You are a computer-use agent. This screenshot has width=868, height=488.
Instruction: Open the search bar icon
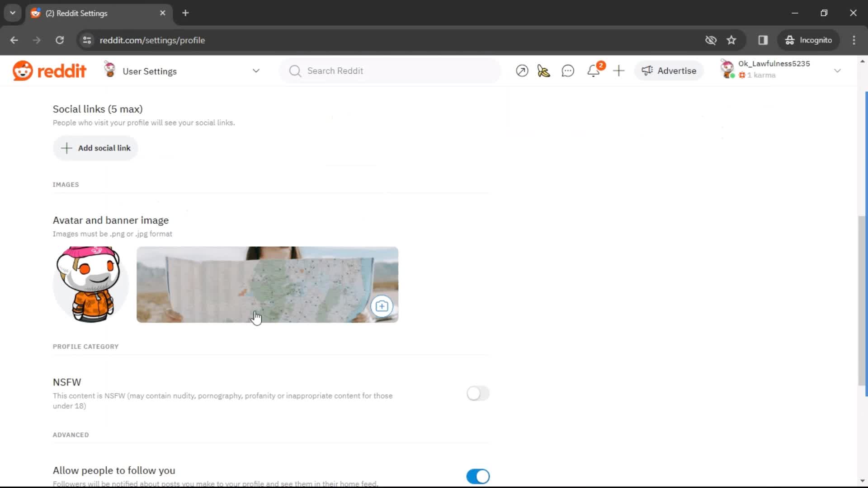pos(296,70)
